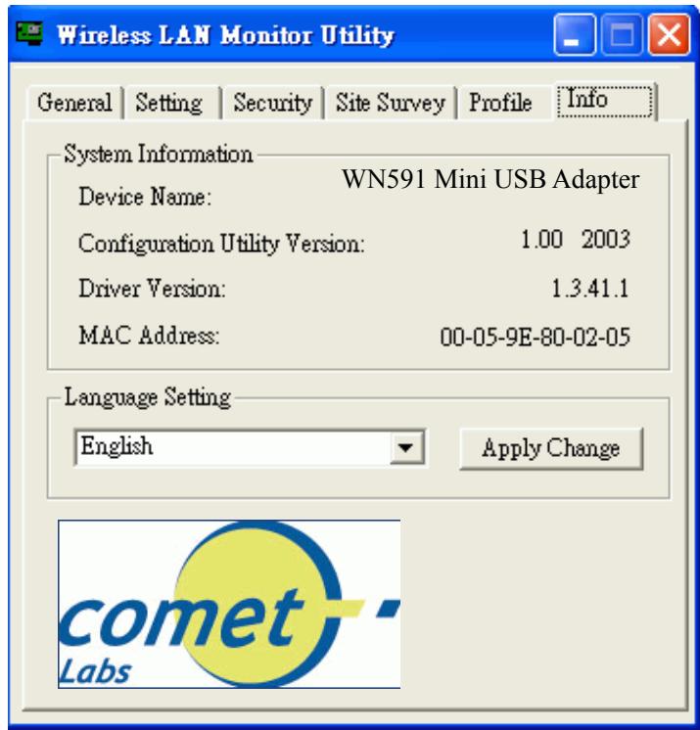Click the Device Name label
This screenshot has height=730, width=700.
pyautogui.click(x=145, y=196)
